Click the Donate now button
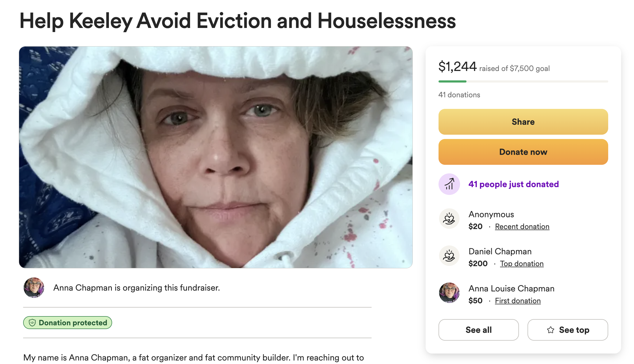 coord(523,152)
